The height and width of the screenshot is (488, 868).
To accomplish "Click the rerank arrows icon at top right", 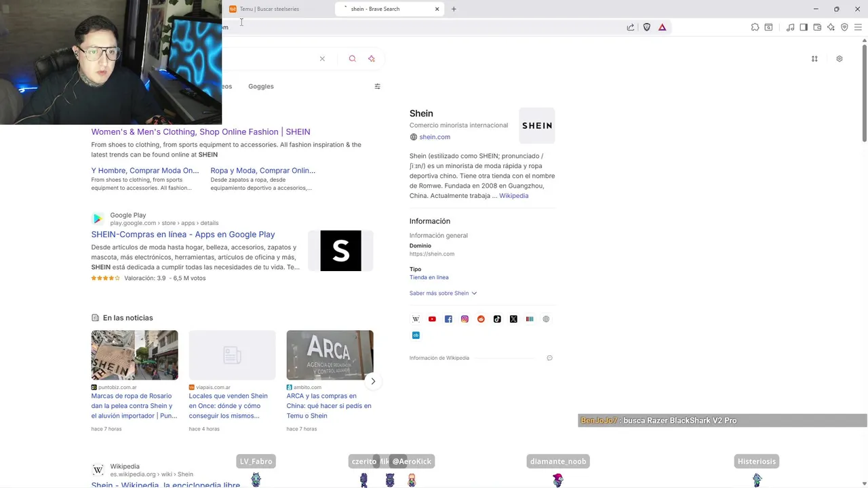I will (x=814, y=59).
